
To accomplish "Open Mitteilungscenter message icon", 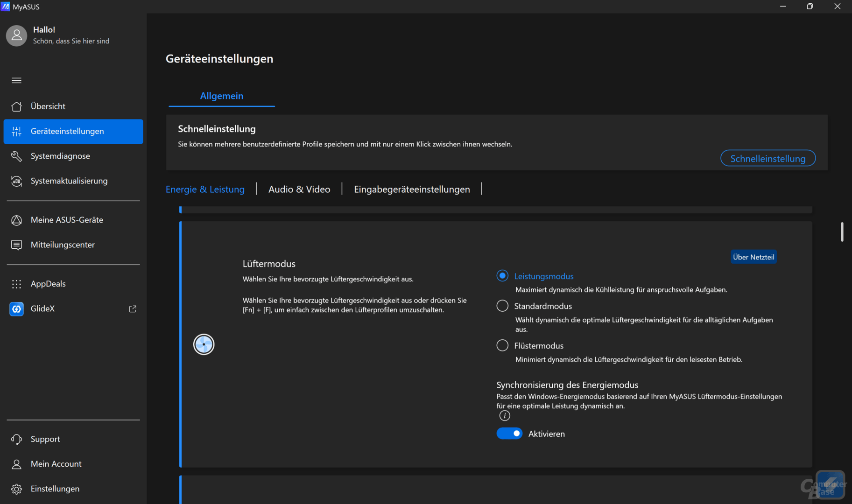I will coord(16,245).
